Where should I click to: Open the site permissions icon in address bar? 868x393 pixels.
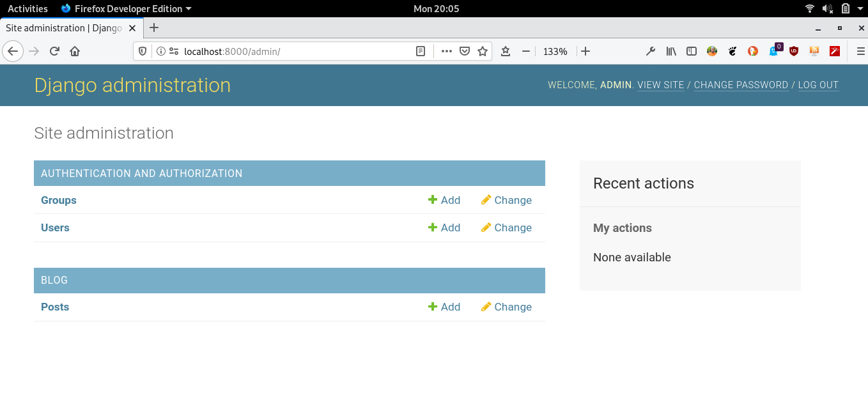(173, 51)
